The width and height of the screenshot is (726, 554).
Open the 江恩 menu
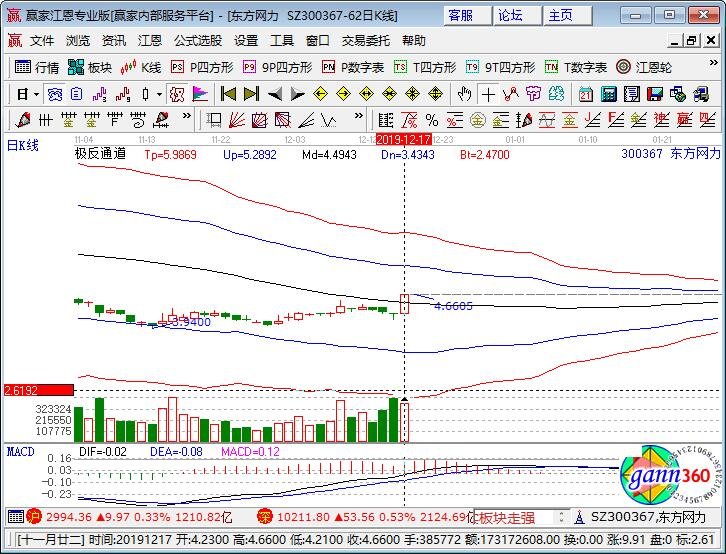150,41
